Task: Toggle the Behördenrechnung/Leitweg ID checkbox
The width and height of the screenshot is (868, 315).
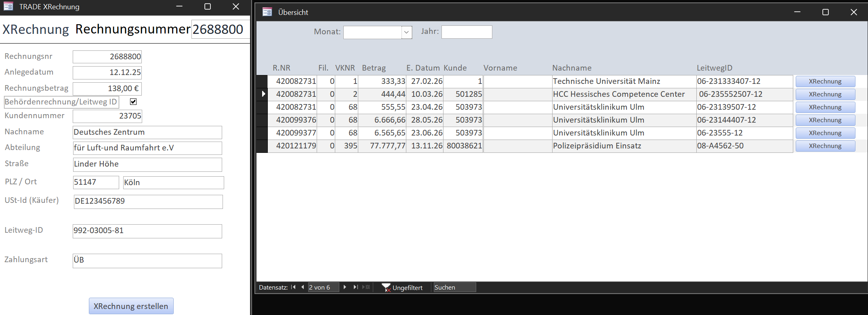Action: click(x=133, y=102)
